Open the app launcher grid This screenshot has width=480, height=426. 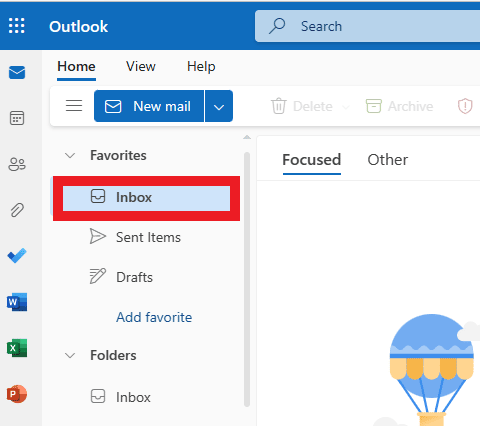click(17, 26)
